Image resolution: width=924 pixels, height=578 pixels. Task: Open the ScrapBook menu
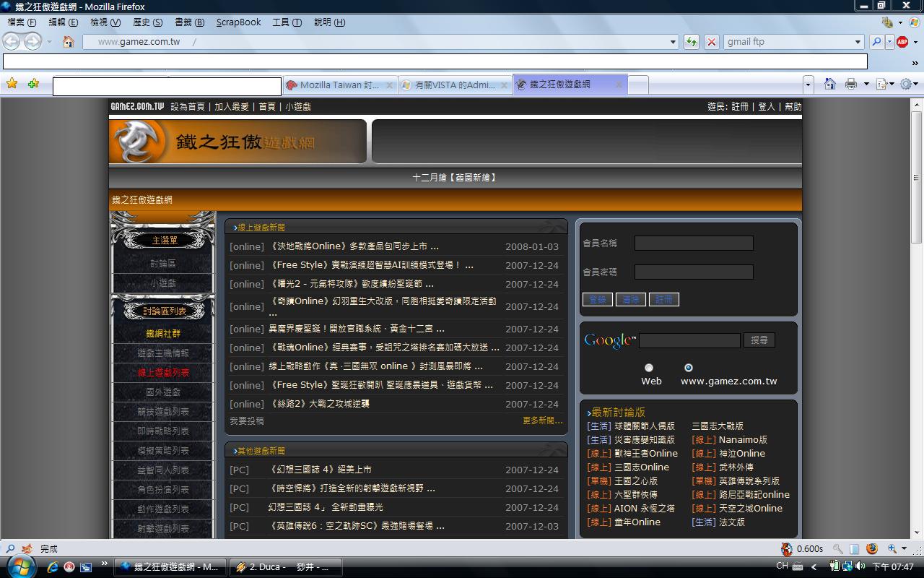[x=238, y=22]
